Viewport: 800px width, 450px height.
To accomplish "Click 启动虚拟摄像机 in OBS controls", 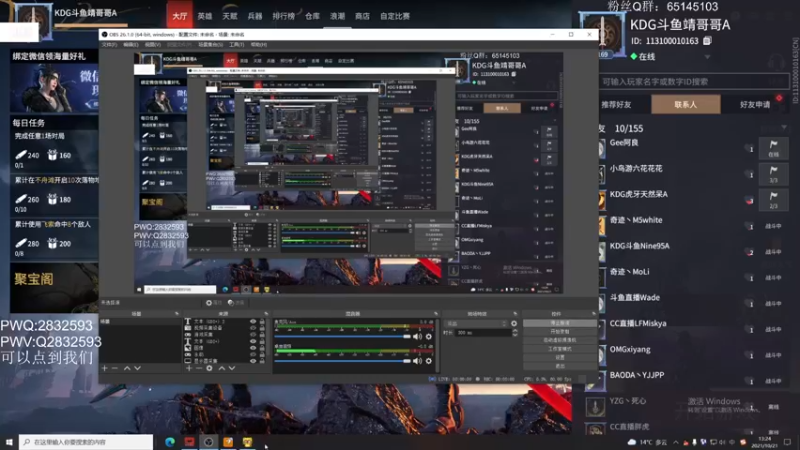I will click(x=560, y=340).
